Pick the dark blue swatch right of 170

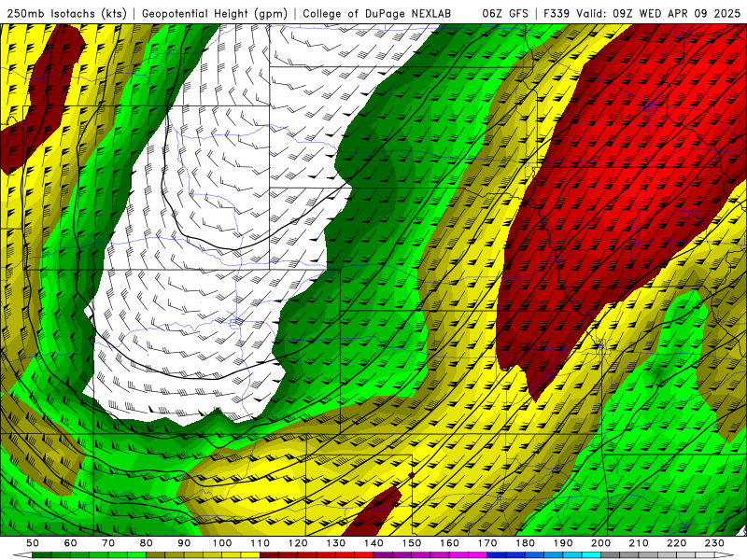coord(497,555)
